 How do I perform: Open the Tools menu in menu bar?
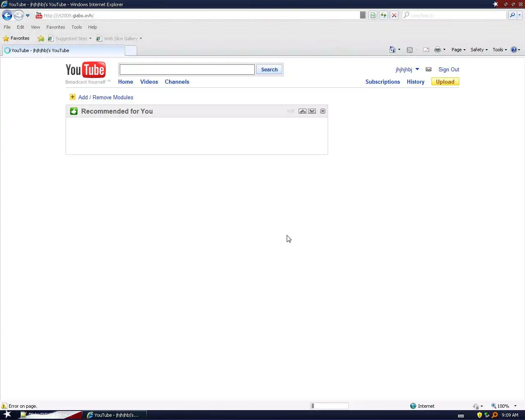(x=77, y=27)
